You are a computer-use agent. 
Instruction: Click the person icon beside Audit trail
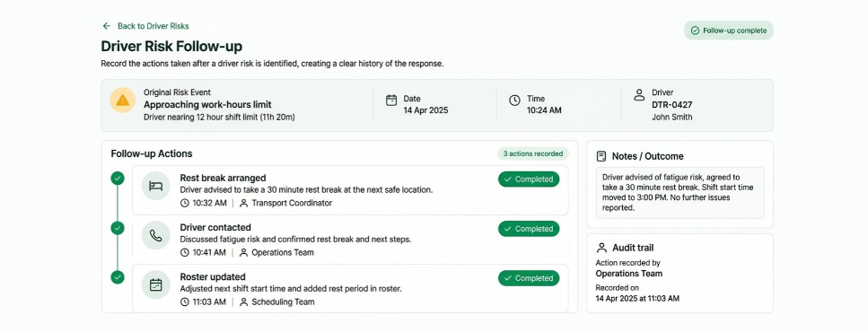pyautogui.click(x=601, y=248)
